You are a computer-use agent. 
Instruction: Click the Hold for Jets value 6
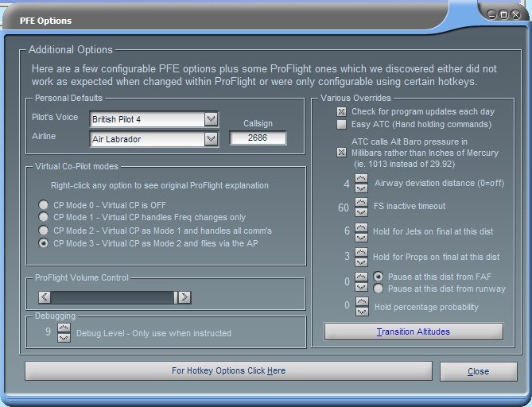click(347, 231)
